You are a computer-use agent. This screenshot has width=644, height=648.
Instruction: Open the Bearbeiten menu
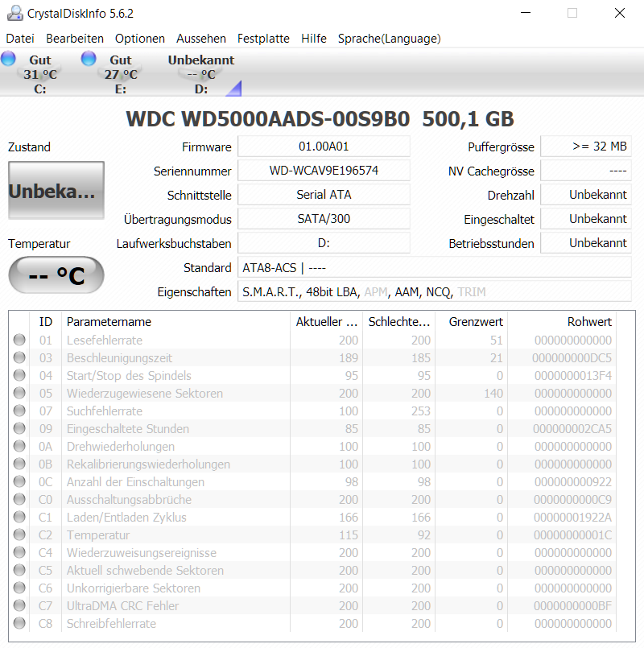click(75, 39)
